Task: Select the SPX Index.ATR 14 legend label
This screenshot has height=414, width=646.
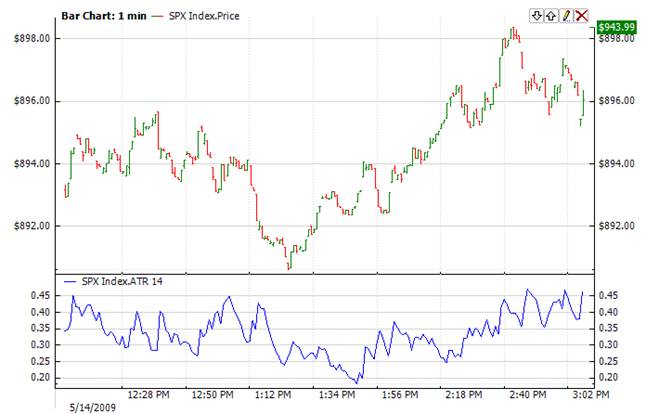Action: (125, 281)
